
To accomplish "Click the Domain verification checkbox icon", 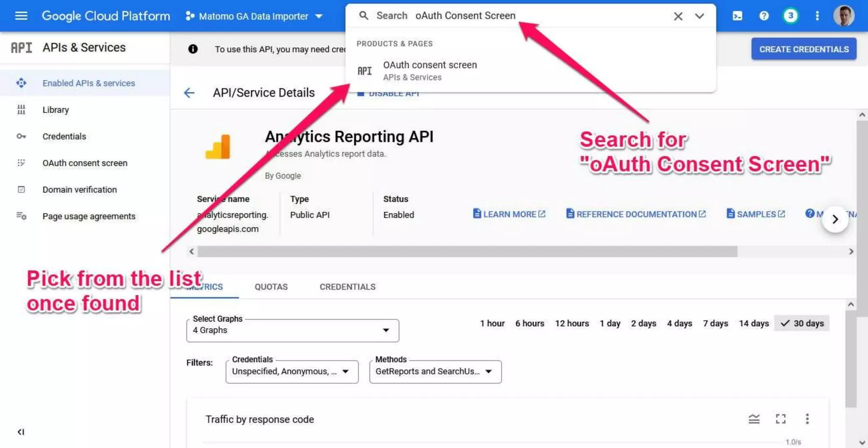I will click(21, 190).
